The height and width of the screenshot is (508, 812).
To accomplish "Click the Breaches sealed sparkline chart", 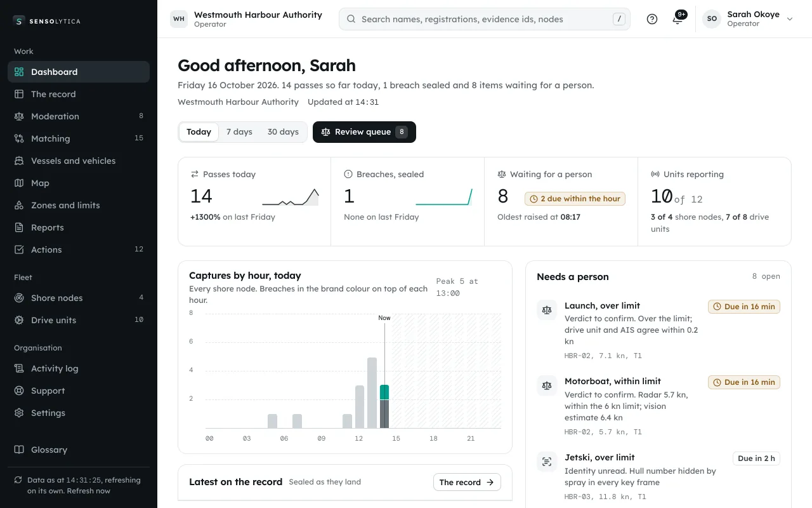I will [x=444, y=197].
